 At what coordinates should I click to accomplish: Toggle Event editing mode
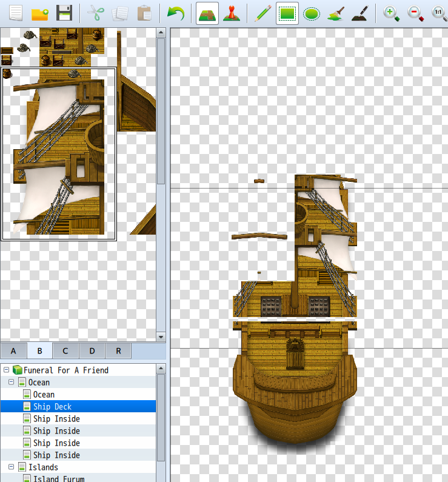232,13
